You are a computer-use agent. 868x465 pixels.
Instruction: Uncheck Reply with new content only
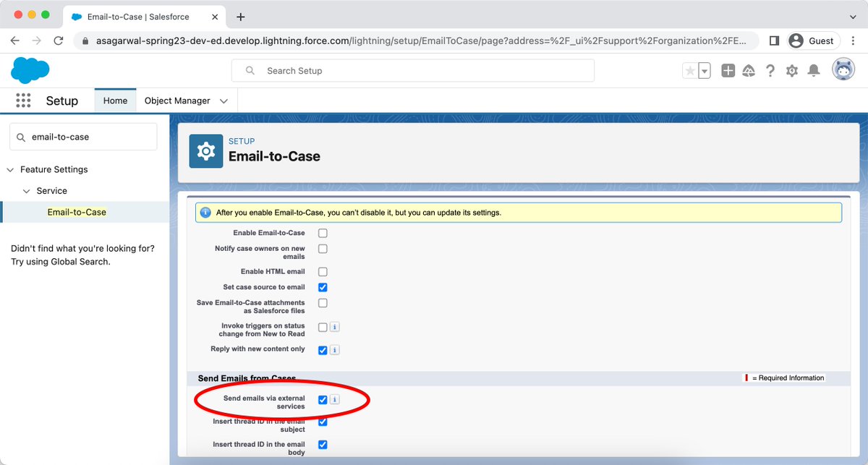click(x=323, y=350)
